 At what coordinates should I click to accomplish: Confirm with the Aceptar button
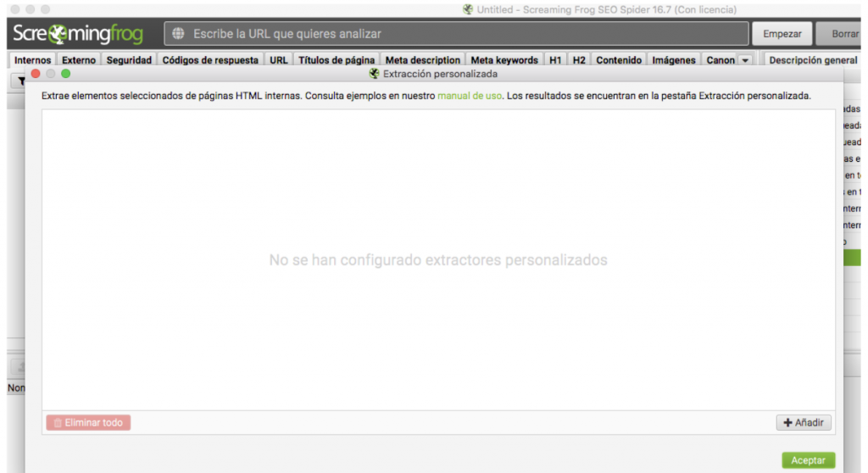tap(808, 460)
